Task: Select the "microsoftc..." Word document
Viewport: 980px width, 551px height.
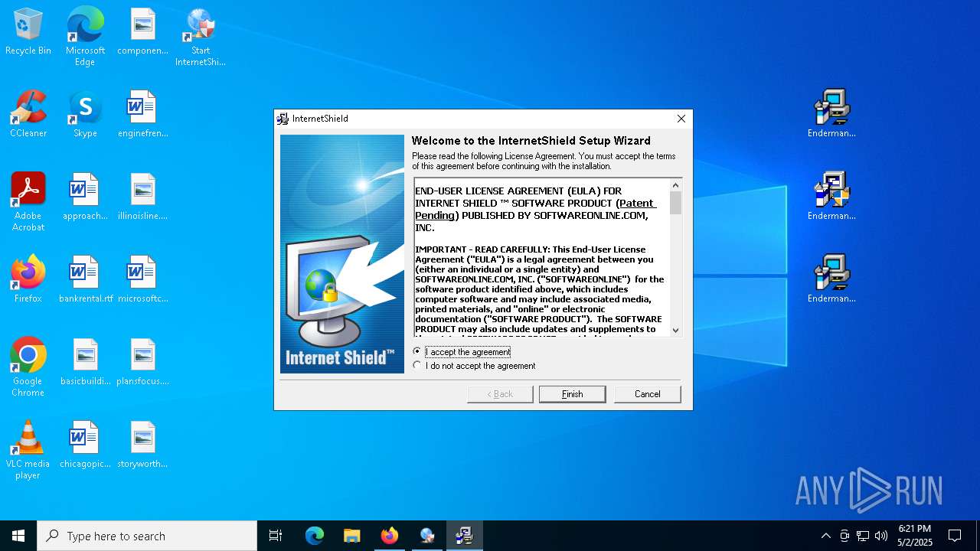Action: pos(142,280)
